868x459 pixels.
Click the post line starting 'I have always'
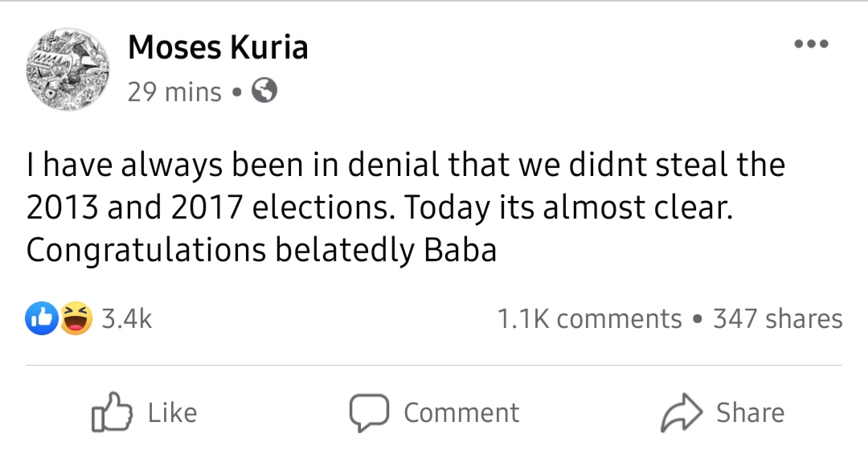405,166
